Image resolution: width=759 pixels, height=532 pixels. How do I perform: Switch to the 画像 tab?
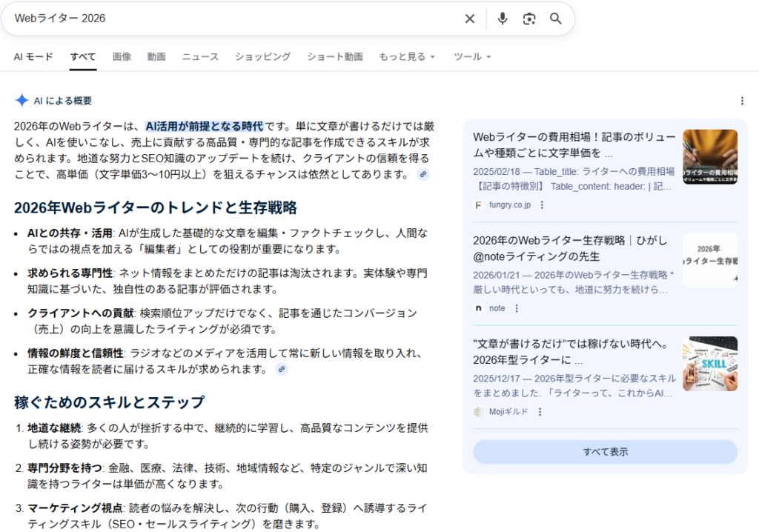[122, 56]
